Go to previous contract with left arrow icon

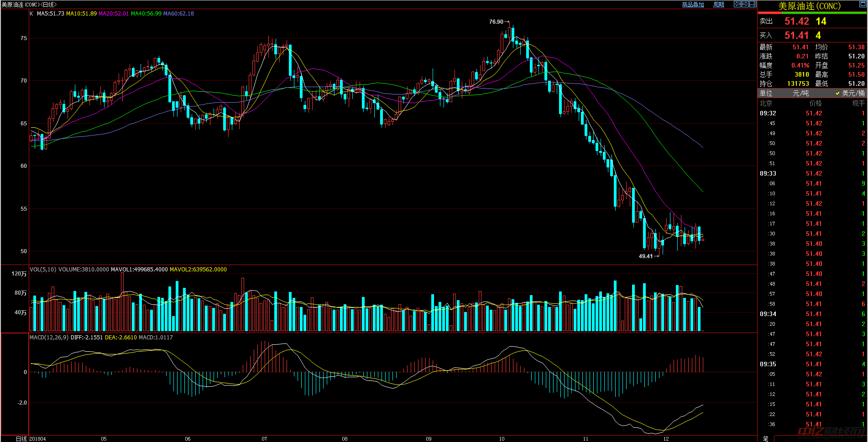[737, 4]
